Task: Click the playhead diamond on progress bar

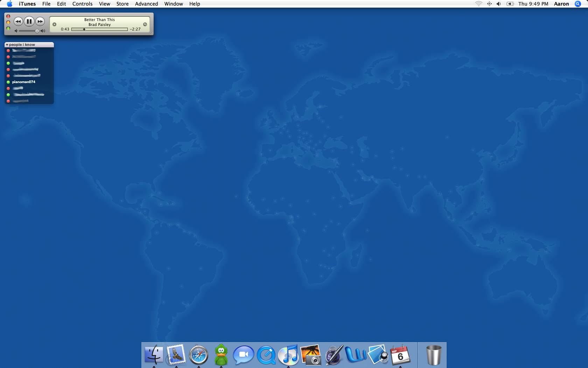Action: pyautogui.click(x=84, y=29)
